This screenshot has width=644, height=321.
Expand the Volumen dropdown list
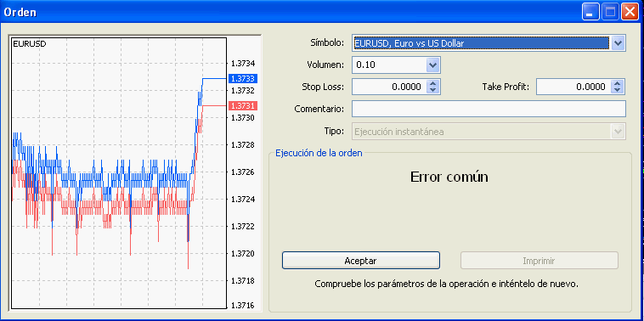point(432,65)
